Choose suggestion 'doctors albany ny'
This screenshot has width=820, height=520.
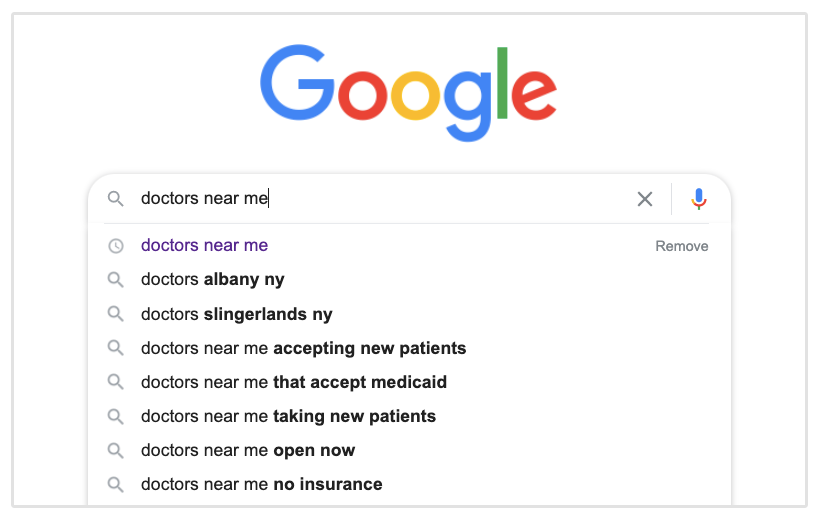click(213, 280)
